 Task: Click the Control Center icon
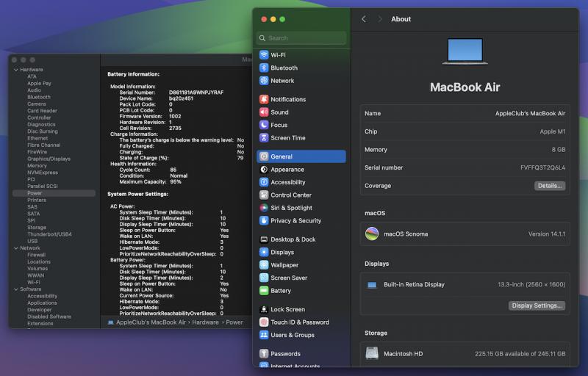coord(264,195)
